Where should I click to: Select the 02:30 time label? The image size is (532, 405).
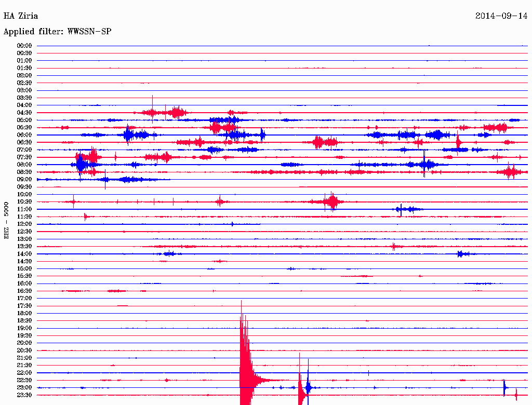pos(24,83)
